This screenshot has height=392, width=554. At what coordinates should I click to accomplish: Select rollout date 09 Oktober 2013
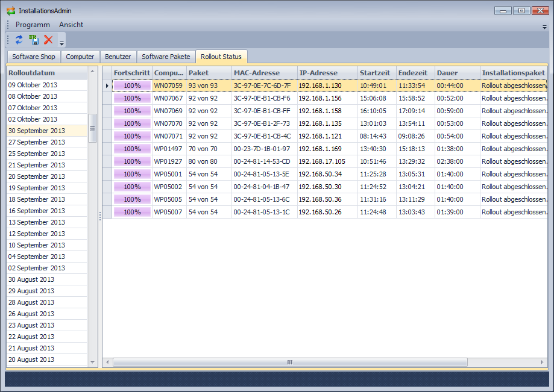click(33, 85)
